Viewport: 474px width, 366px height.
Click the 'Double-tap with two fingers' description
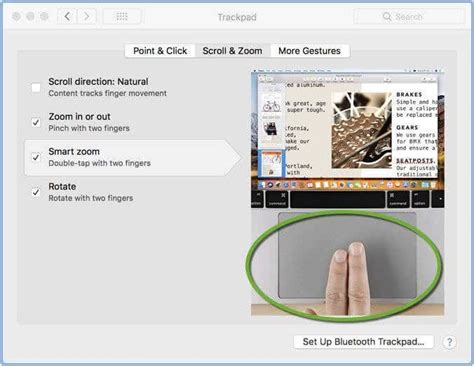pyautogui.click(x=99, y=163)
